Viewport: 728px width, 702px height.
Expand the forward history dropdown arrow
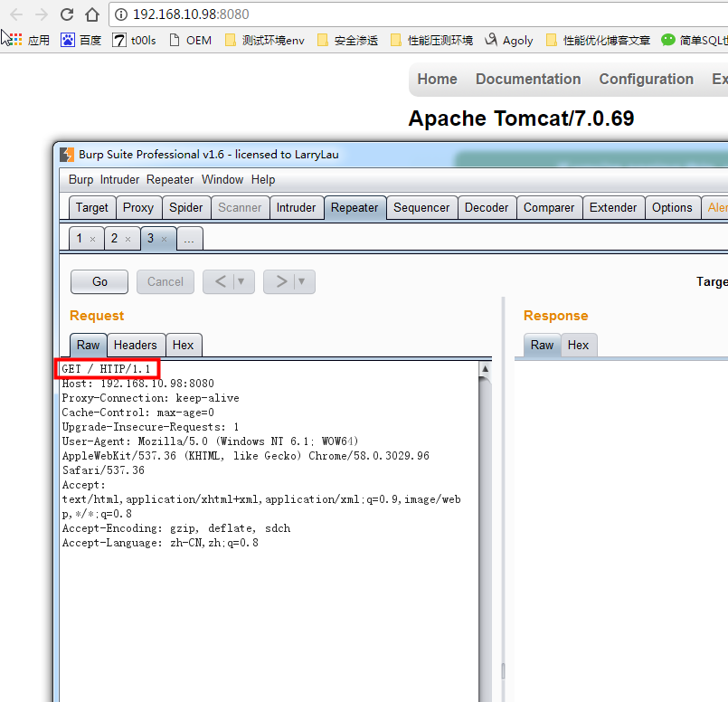tap(302, 281)
